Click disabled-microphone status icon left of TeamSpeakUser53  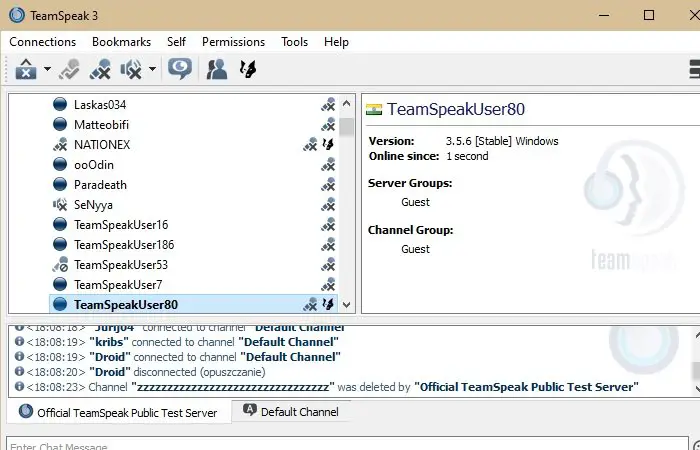pos(60,265)
